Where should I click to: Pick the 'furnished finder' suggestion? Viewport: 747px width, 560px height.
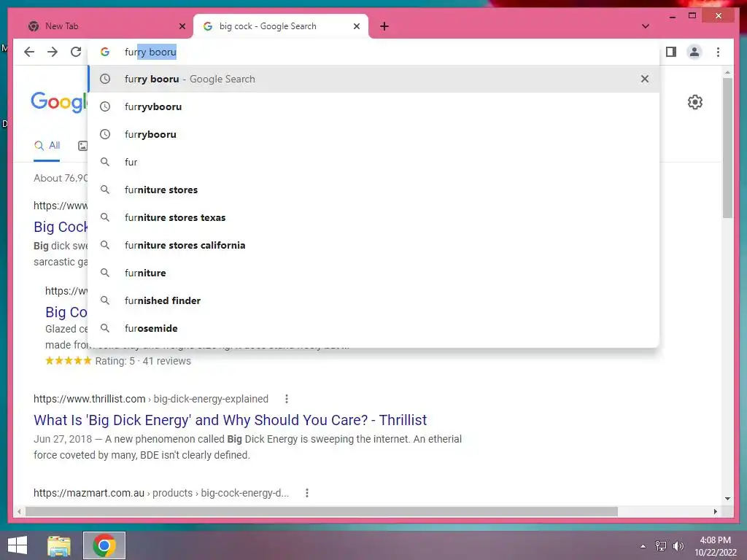tap(373, 300)
